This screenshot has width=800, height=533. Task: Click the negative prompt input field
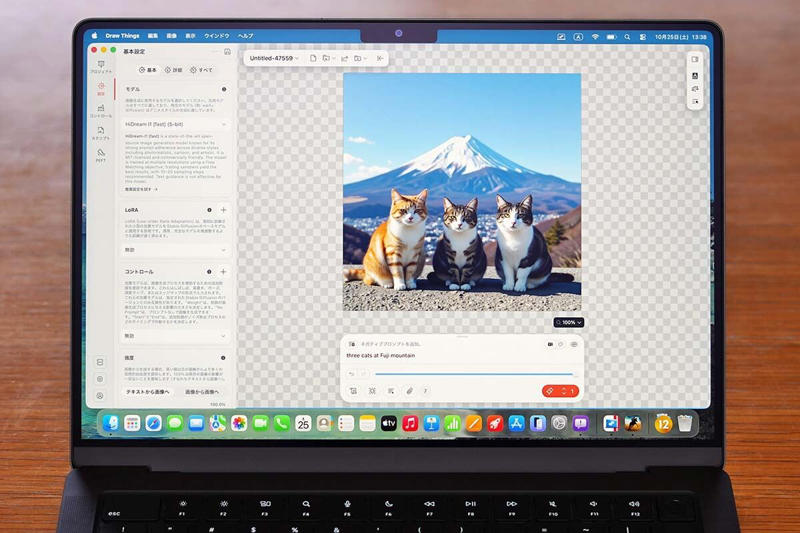click(x=390, y=344)
